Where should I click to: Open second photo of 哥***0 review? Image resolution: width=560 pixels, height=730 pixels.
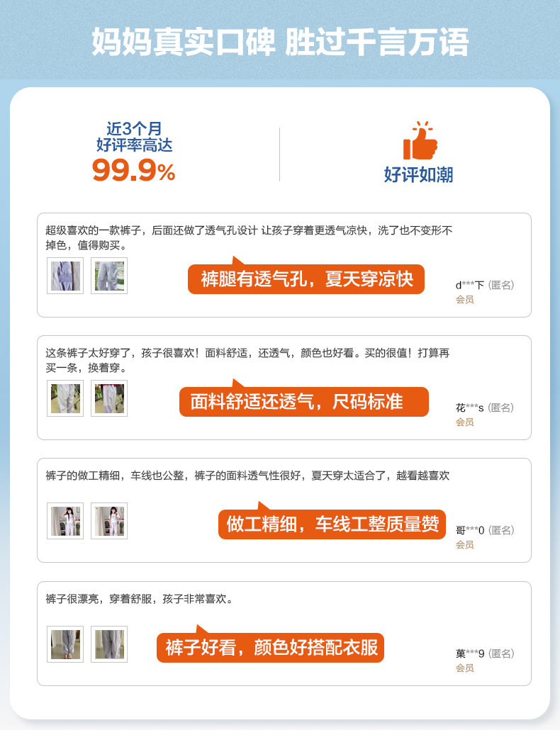coord(109,521)
